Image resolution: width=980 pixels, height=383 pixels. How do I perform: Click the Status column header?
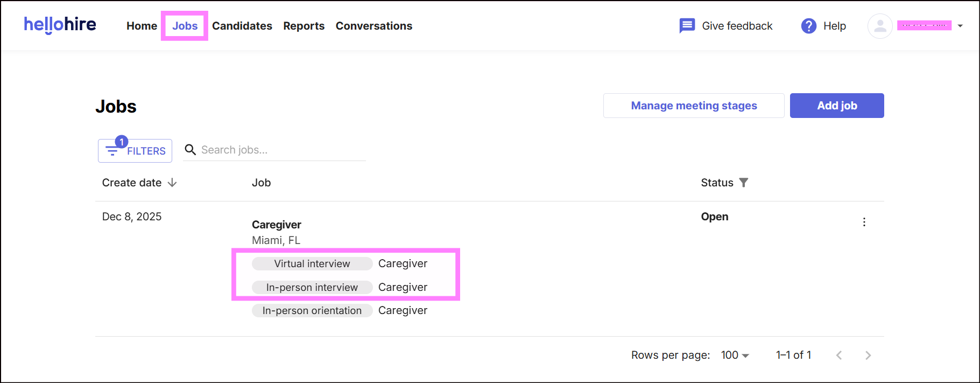717,183
